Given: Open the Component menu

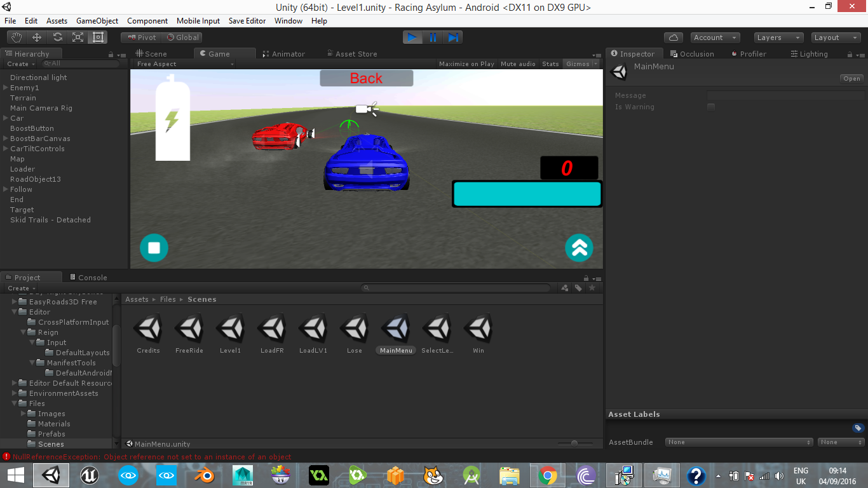Looking at the screenshot, I should coord(147,21).
